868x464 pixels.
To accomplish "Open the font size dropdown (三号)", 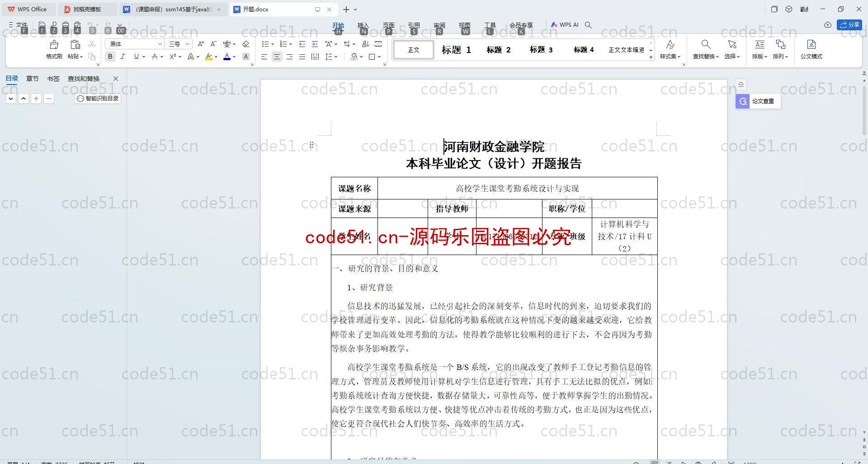I will click(x=187, y=44).
